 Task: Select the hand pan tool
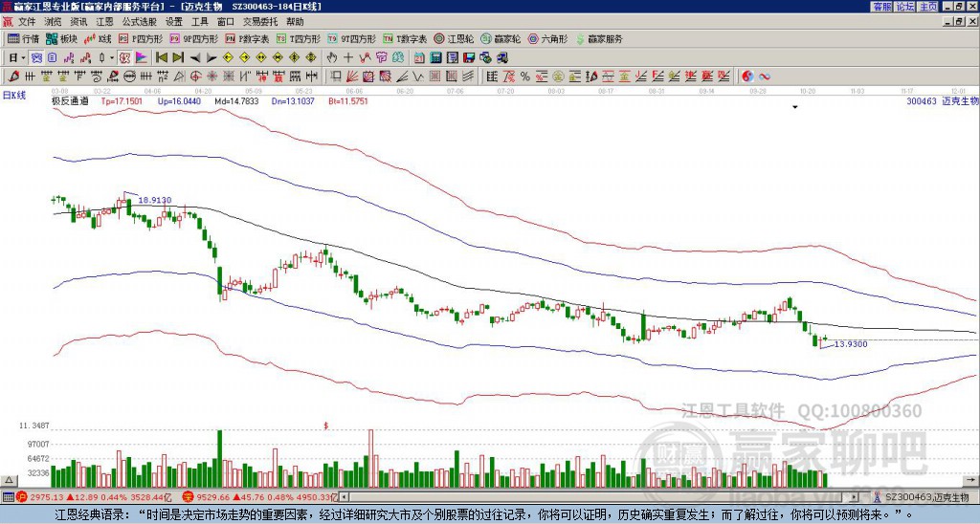[332, 58]
